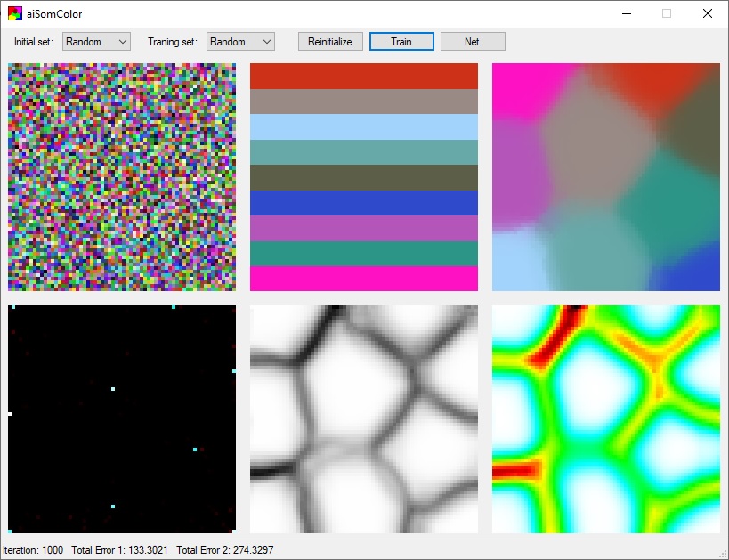Click the trained SOM color map panel
The height and width of the screenshot is (560, 729).
605,176
